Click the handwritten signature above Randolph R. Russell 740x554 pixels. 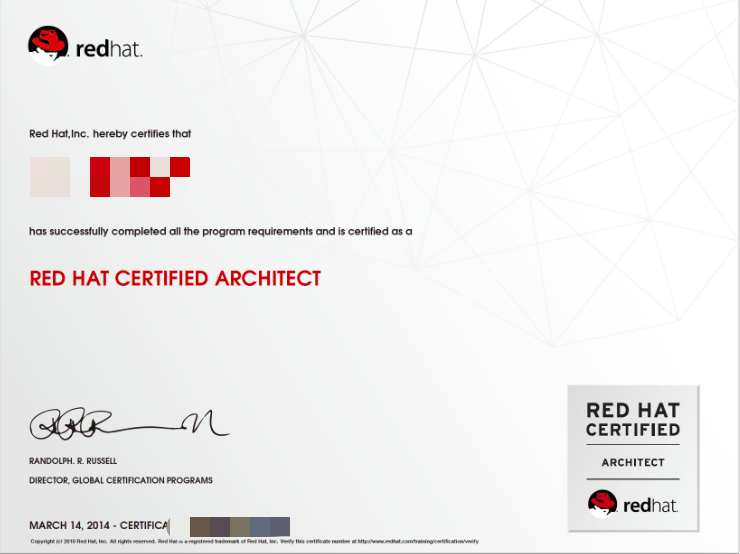tap(129, 424)
